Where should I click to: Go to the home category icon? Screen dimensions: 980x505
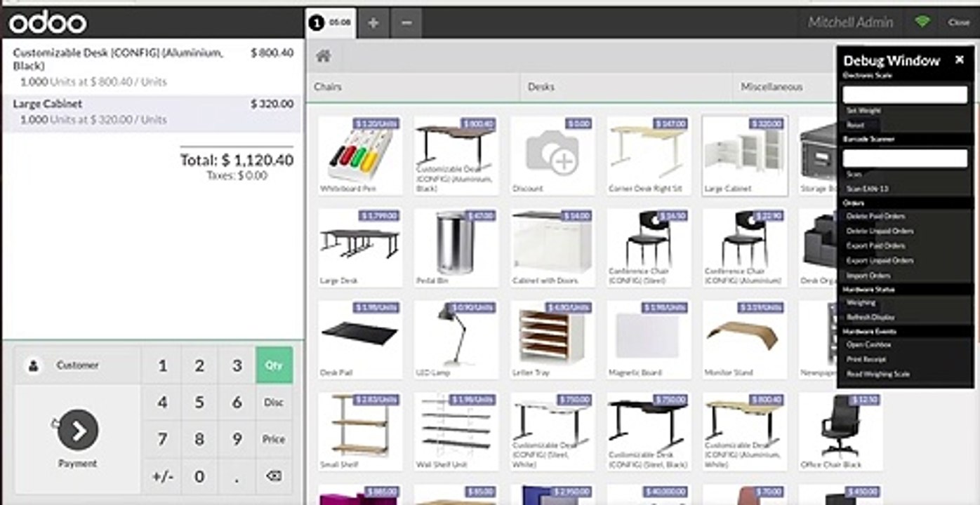[324, 57]
